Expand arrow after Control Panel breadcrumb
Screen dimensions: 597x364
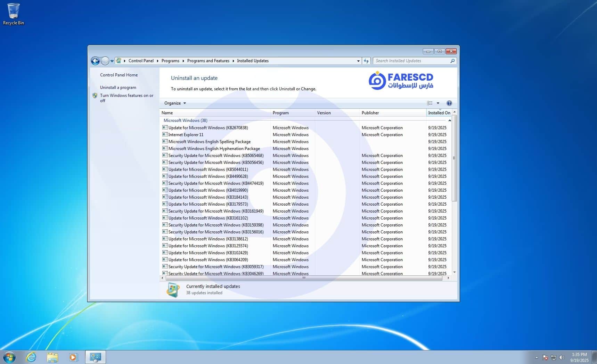pyautogui.click(x=157, y=61)
